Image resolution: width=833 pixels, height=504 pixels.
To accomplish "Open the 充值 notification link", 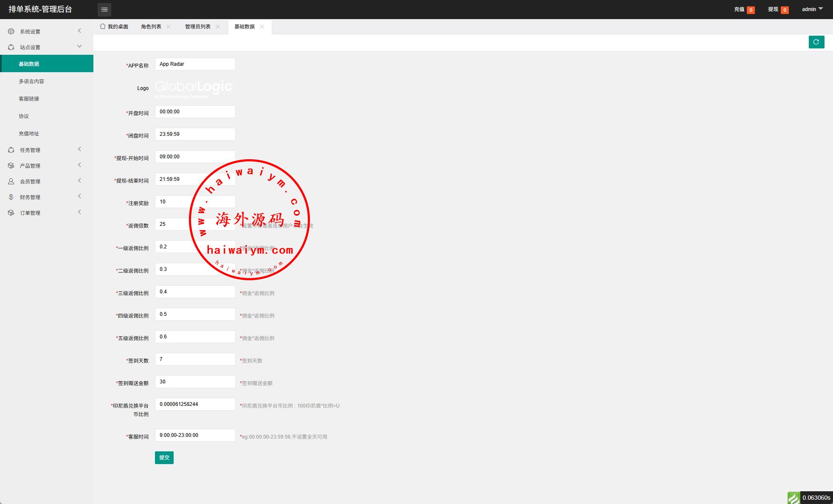I will (739, 9).
